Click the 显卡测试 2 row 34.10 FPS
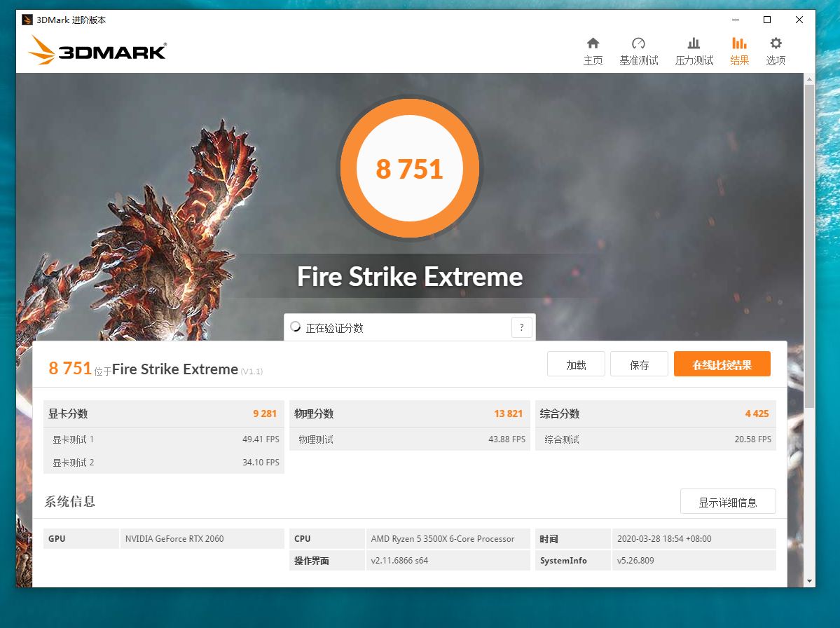Viewport: 840px width, 628px height. [x=163, y=463]
